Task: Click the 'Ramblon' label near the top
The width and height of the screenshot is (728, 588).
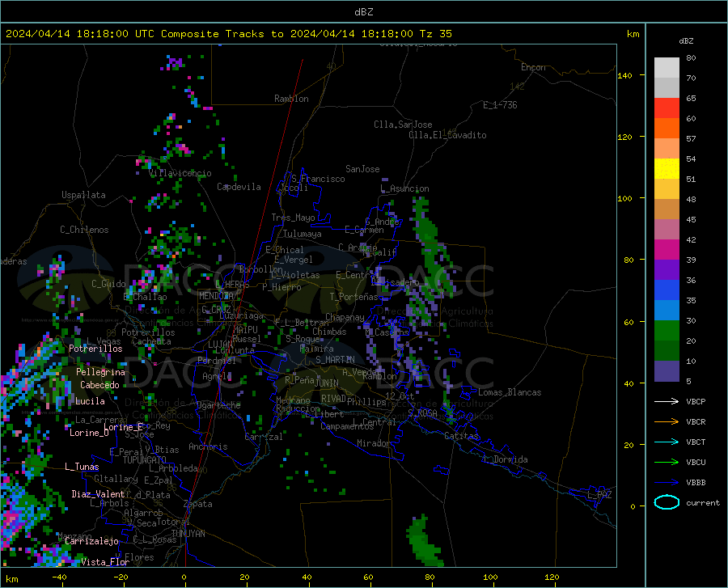Action: tap(291, 99)
